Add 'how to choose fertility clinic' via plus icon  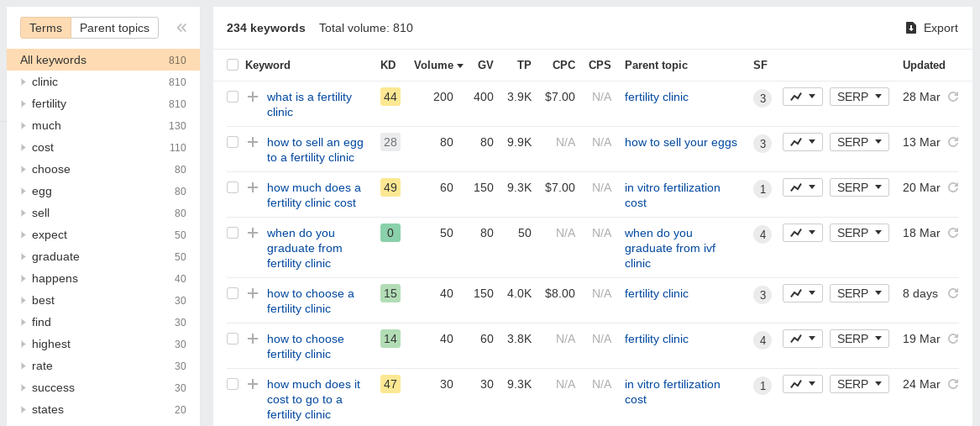click(x=253, y=339)
